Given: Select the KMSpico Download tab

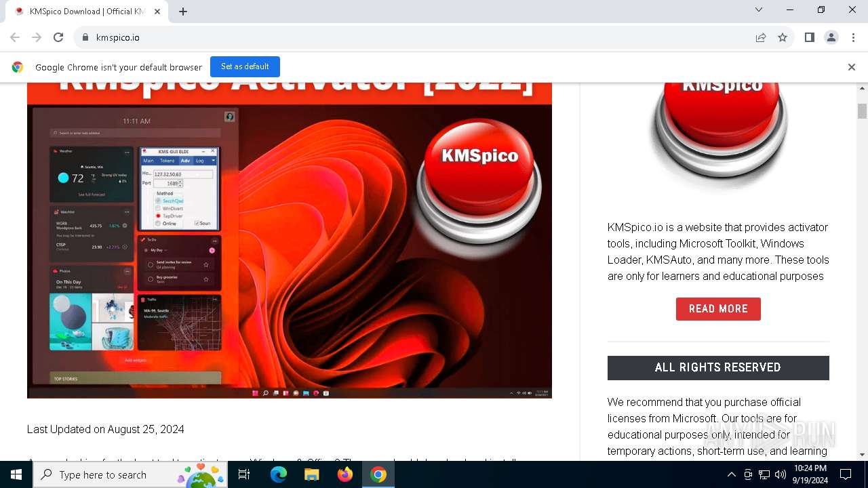Looking at the screenshot, I should (88, 12).
